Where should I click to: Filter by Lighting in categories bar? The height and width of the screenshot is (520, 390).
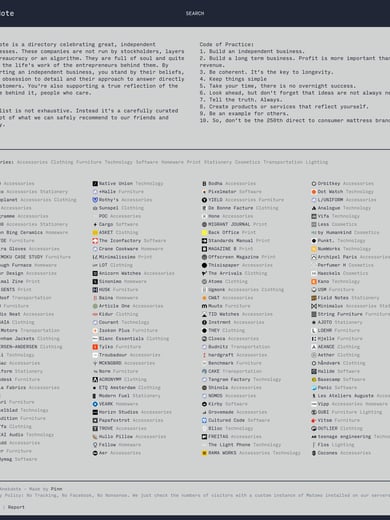click(317, 162)
